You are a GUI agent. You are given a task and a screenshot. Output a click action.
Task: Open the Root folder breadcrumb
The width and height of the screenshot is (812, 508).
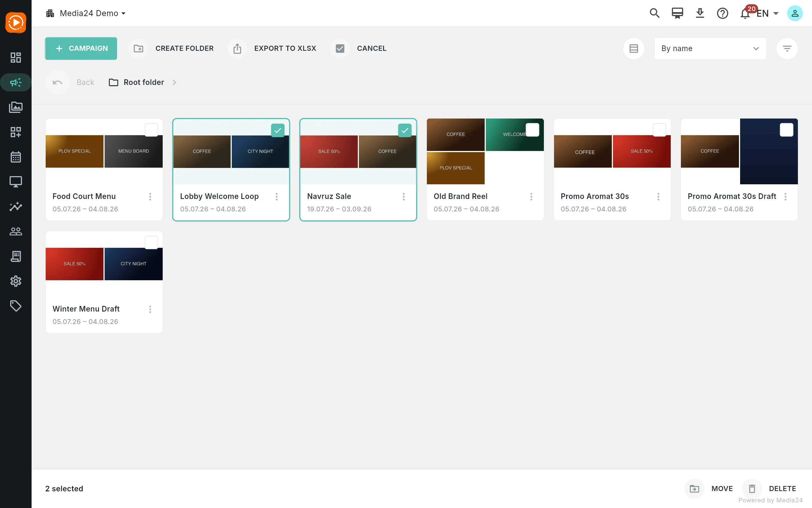[136, 82]
